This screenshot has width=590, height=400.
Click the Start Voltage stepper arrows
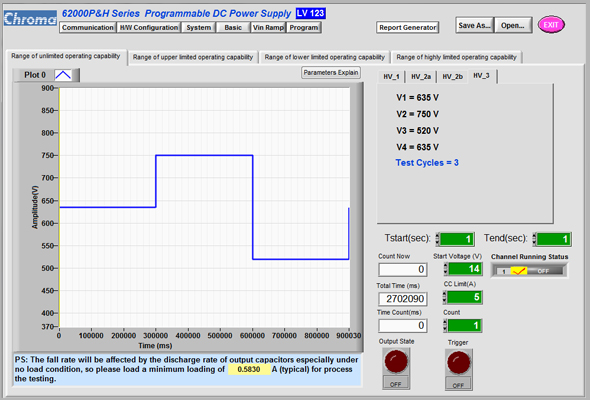tap(446, 269)
